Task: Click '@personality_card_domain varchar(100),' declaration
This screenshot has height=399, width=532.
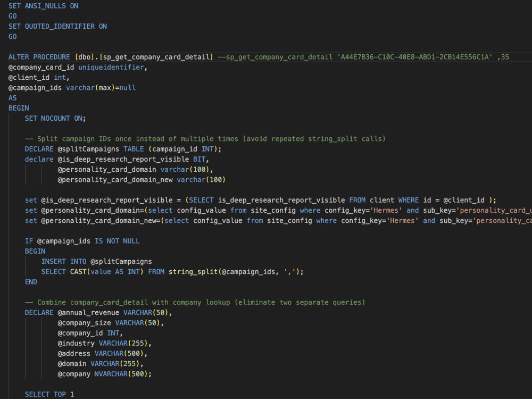Action: click(135, 169)
